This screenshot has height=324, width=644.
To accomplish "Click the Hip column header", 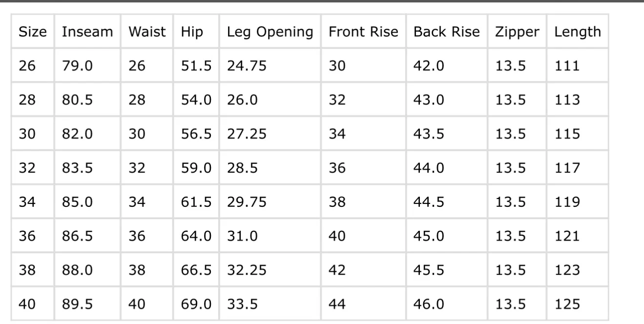I will pyautogui.click(x=191, y=32).
